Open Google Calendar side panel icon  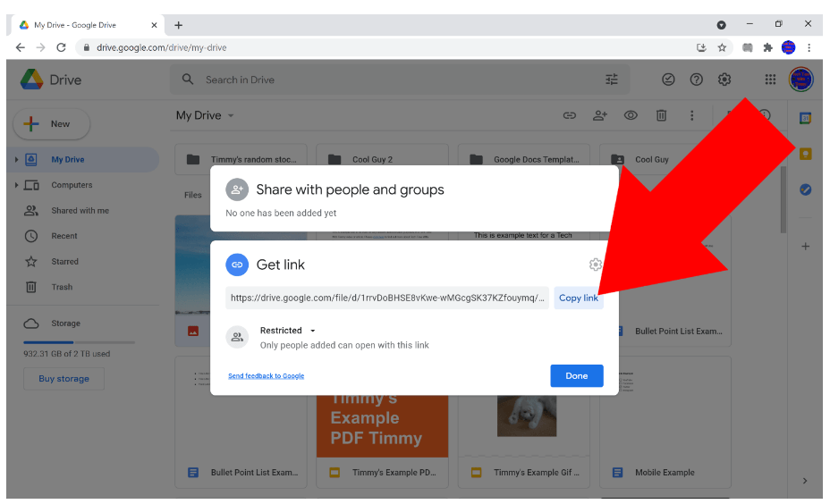[805, 119]
